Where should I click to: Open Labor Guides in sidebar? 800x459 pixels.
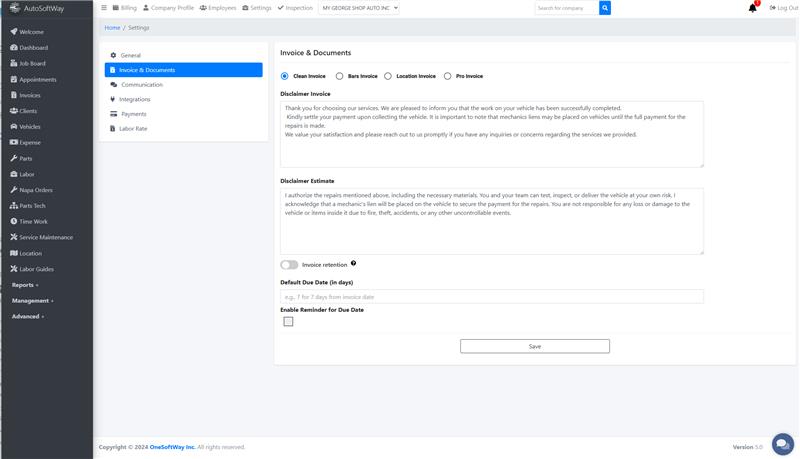(36, 269)
